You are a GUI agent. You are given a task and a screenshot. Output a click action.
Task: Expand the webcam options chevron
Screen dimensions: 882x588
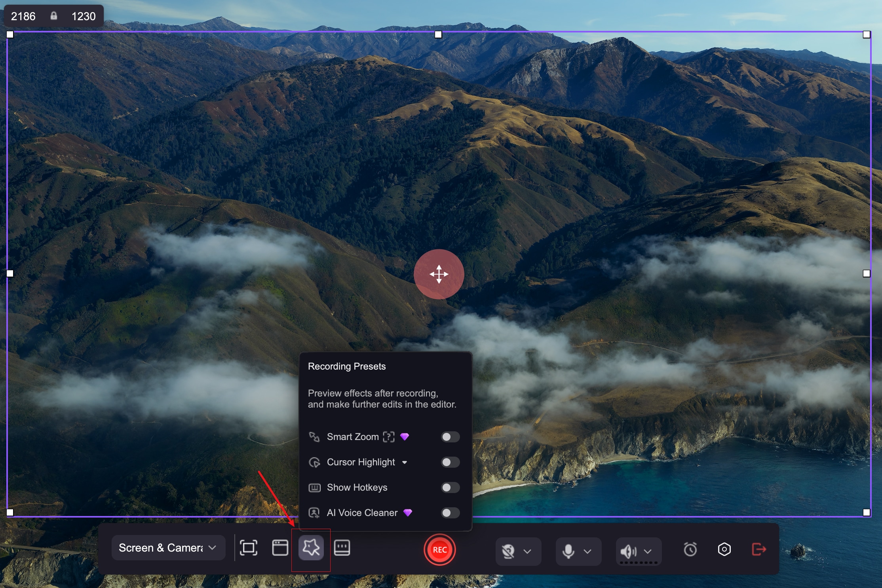[x=527, y=551]
